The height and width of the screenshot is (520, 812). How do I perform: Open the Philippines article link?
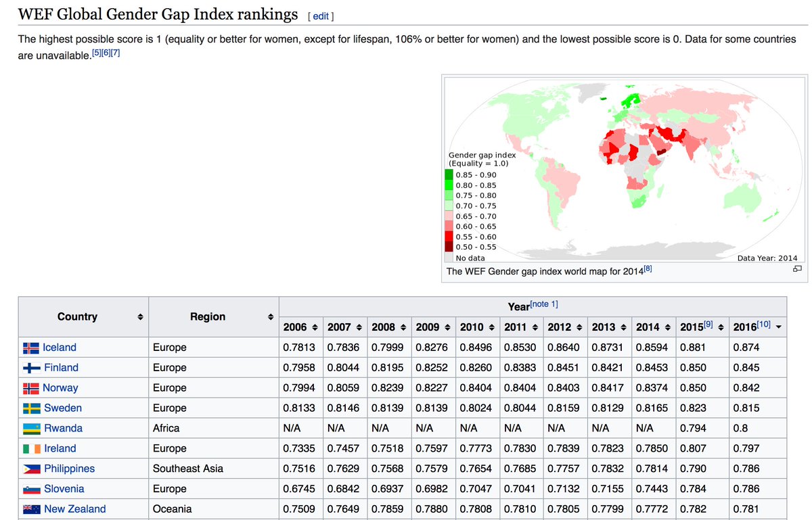point(69,469)
